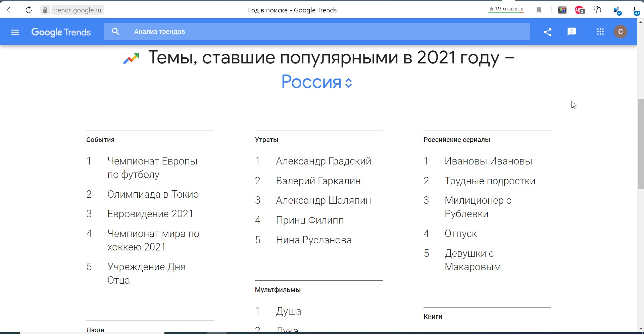Share the page with the share icon

click(x=548, y=32)
